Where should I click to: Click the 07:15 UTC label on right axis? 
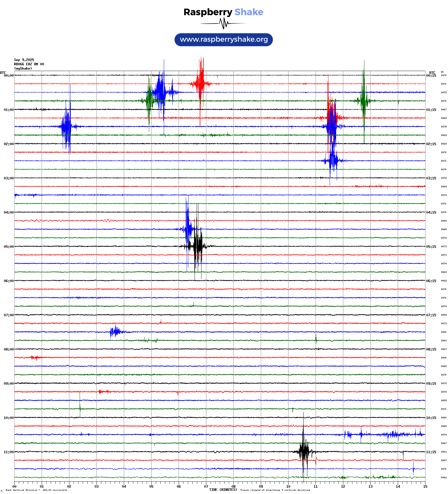click(431, 315)
